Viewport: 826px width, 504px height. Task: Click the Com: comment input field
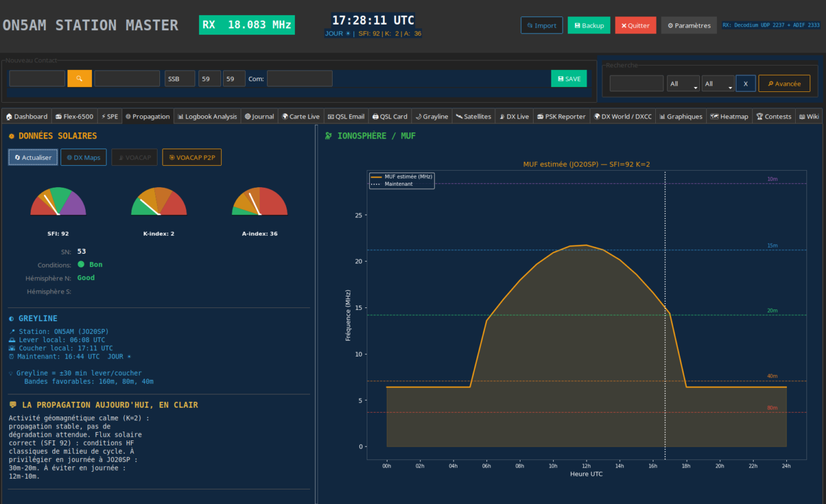coord(299,79)
